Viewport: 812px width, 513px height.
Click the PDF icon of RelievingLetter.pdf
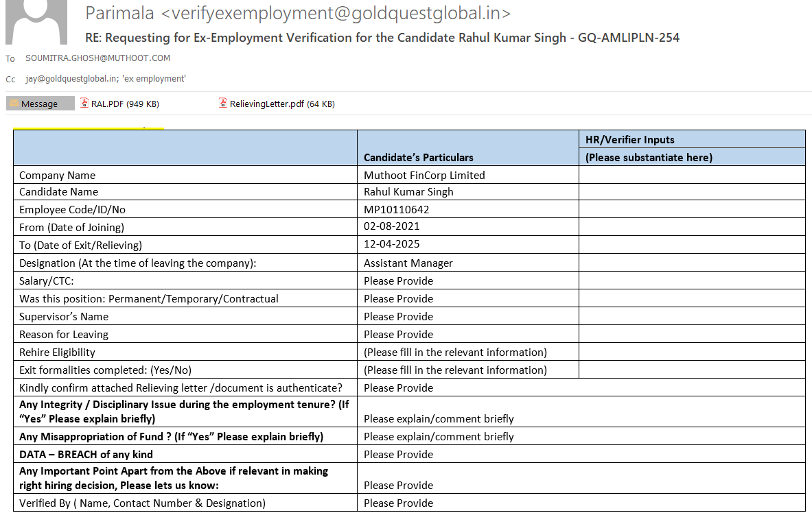click(x=223, y=104)
